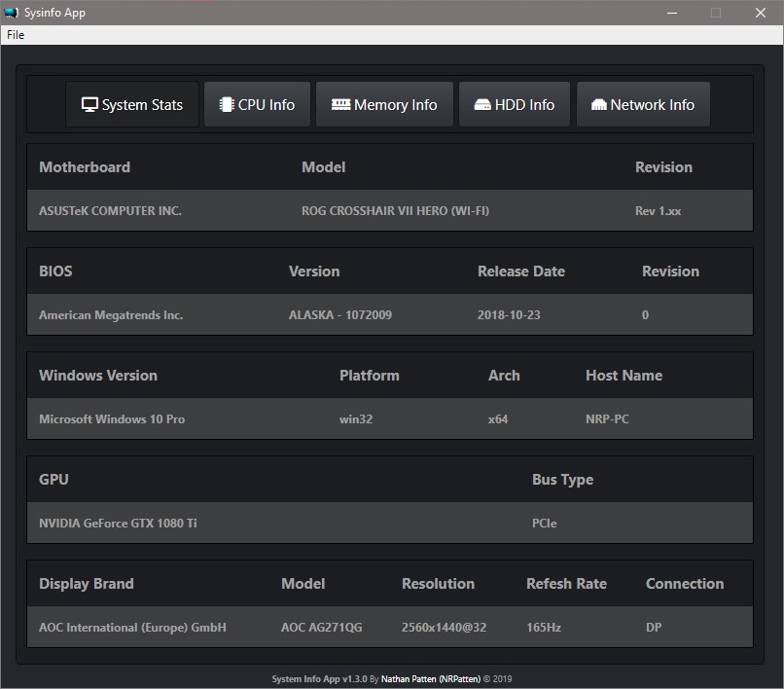Click the Display Brand column header
The image size is (784, 689).
coord(86,584)
